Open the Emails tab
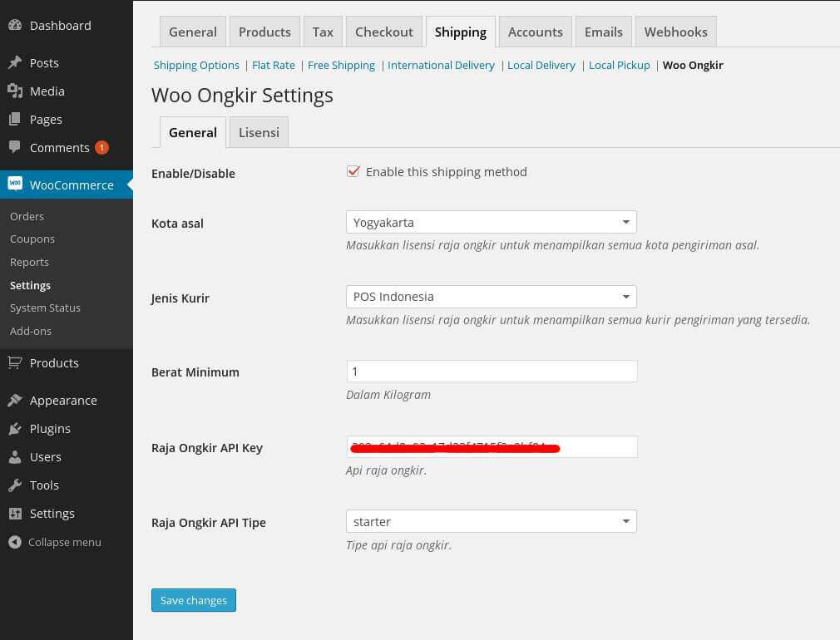 pyautogui.click(x=604, y=32)
